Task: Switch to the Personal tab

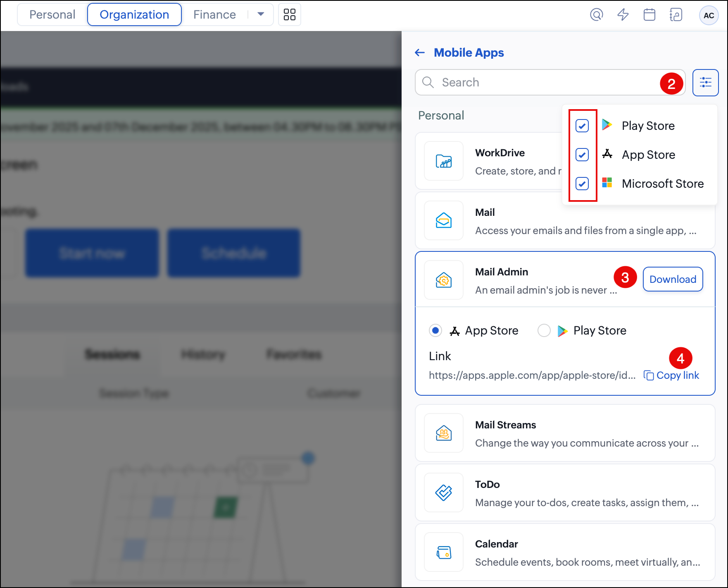Action: point(52,14)
